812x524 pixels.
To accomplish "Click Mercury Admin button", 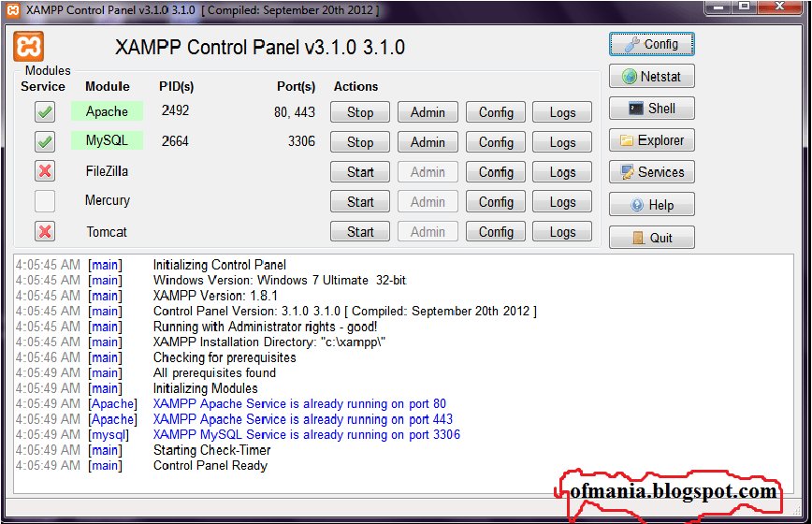I will 428,202.
